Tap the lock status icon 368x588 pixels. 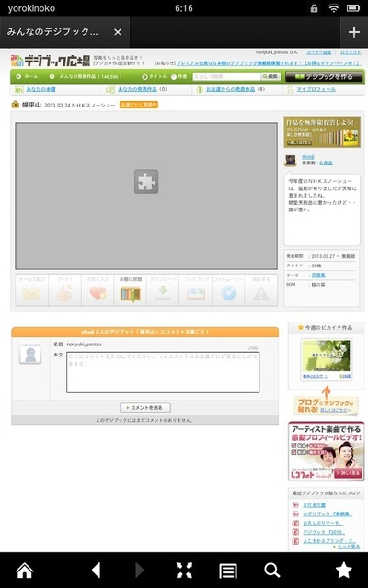(315, 8)
